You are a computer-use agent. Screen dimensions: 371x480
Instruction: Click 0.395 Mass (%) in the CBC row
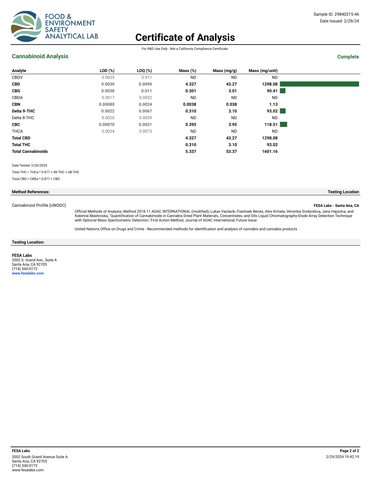click(x=191, y=124)
